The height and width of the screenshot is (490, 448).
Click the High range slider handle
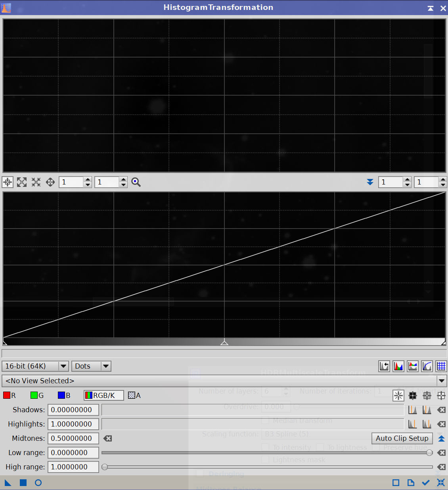point(105,467)
